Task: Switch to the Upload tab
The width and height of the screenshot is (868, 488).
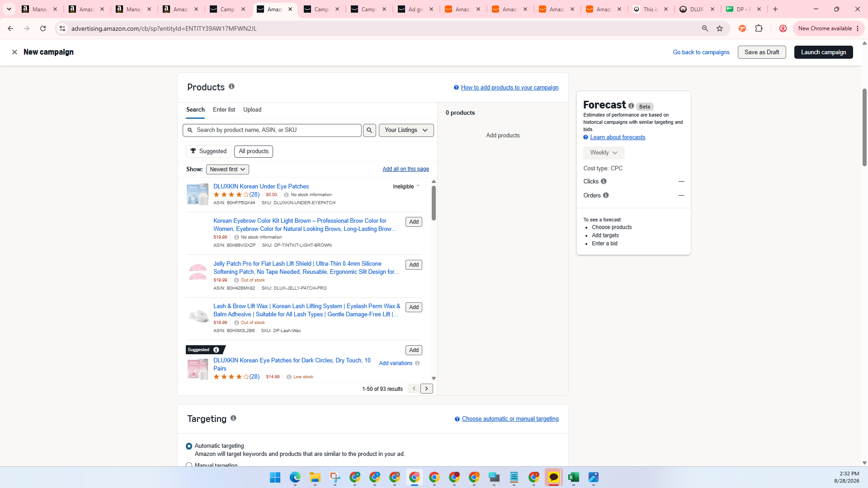Action: point(252,110)
